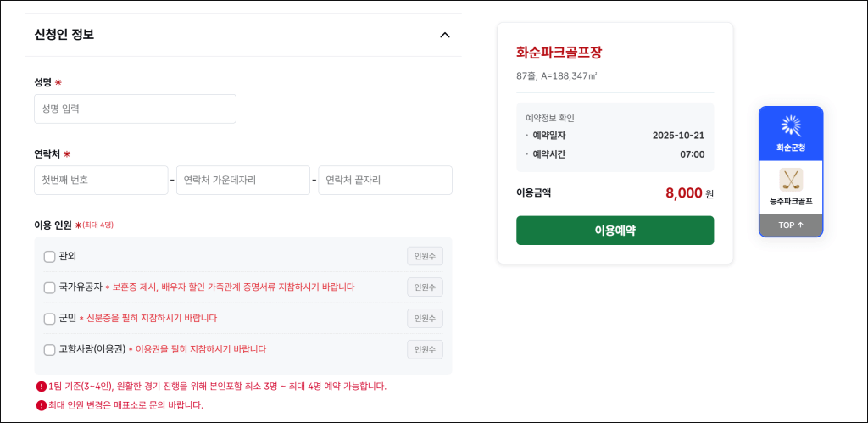Open 인원수 dropdown for 국가유공자
Screen dimensions: 868x423
pos(425,287)
